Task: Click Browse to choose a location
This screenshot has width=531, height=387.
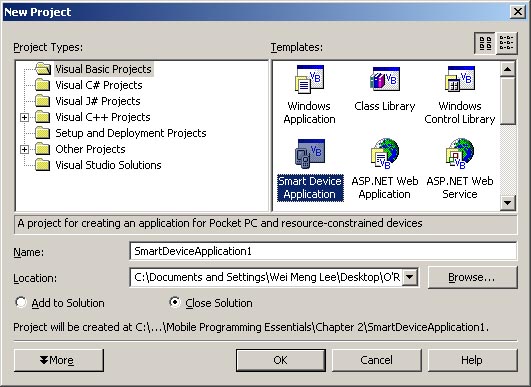Action: pos(472,277)
